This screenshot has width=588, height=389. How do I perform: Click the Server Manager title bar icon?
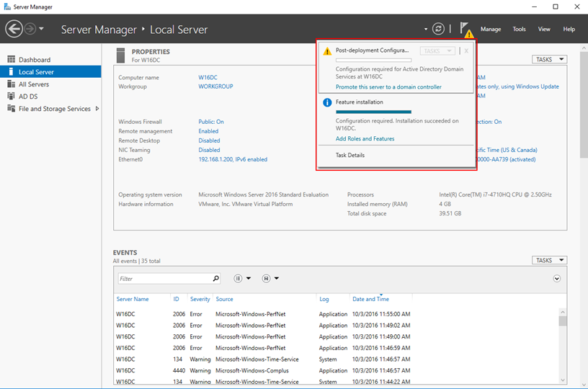point(7,6)
